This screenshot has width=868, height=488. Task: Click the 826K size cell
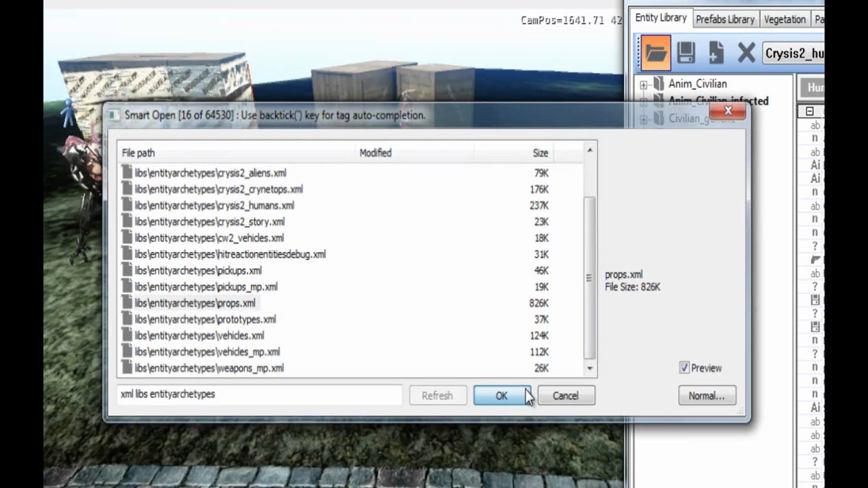tap(538, 303)
